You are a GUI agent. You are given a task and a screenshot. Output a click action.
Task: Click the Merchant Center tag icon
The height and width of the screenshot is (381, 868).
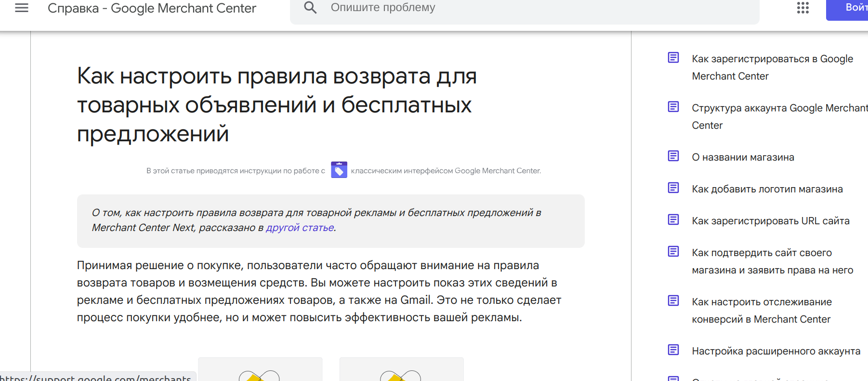pos(339,170)
